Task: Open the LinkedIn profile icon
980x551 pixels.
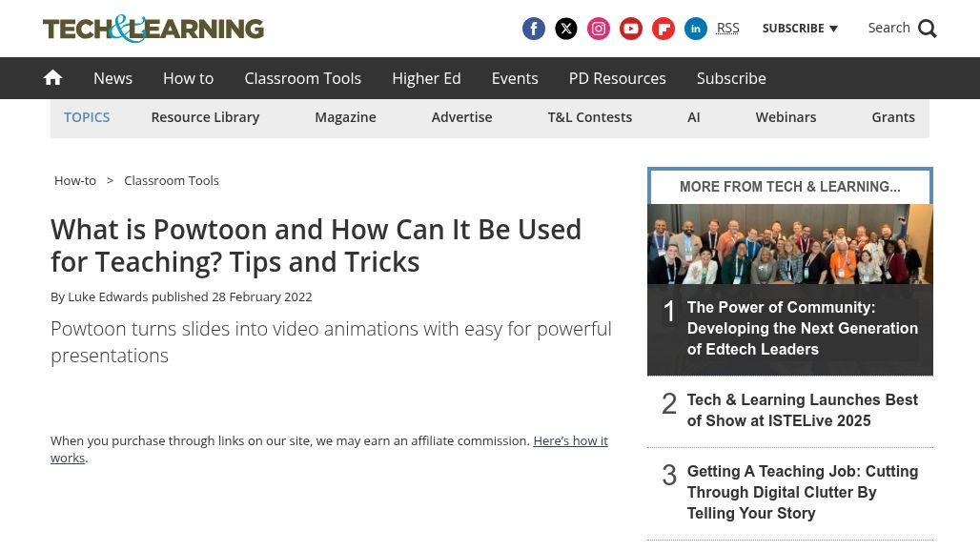Action: pos(696,29)
